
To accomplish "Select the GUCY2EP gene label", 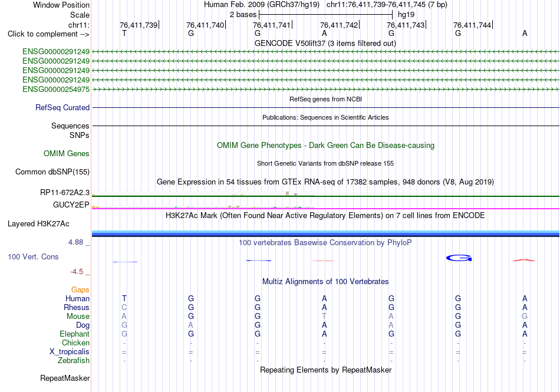I will [x=71, y=205].
